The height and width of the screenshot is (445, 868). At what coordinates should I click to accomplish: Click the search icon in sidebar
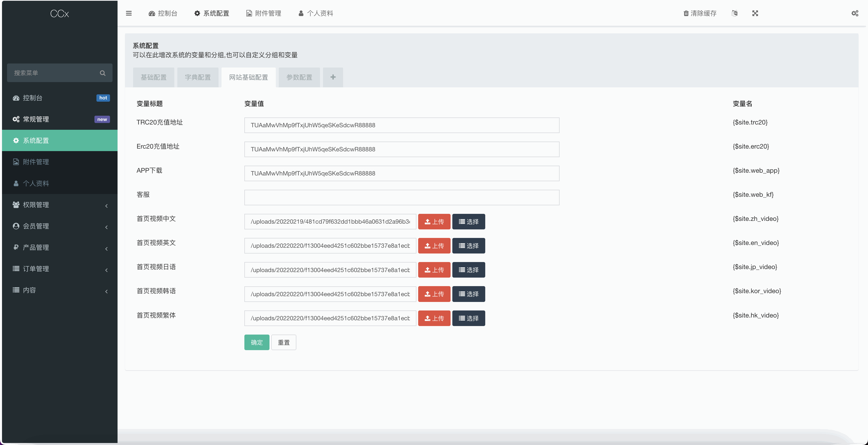click(102, 73)
